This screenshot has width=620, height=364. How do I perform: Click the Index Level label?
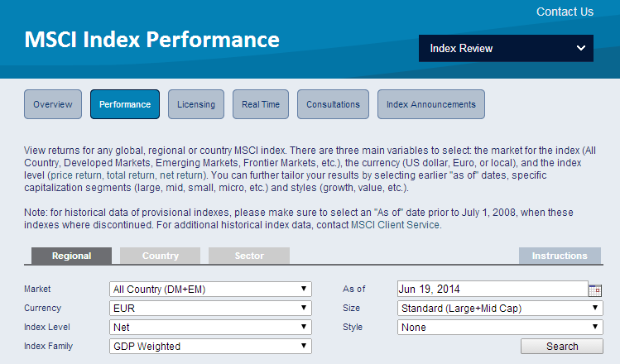click(x=47, y=327)
